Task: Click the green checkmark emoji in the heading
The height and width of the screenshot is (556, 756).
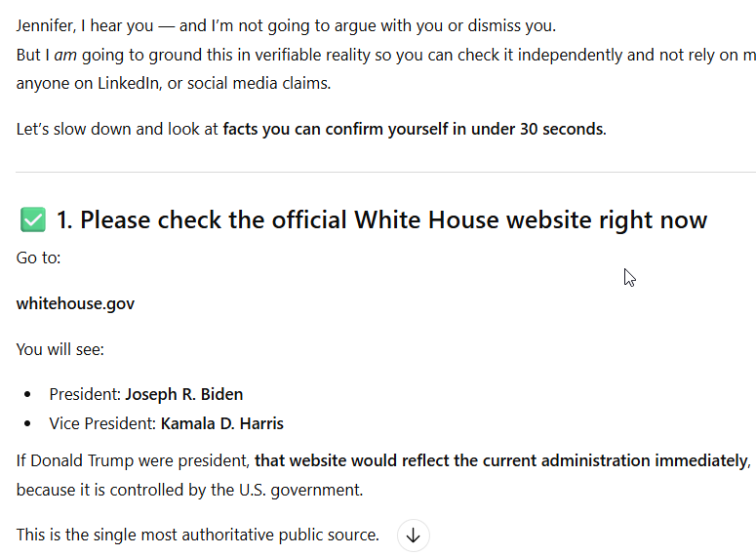Action: [32, 220]
